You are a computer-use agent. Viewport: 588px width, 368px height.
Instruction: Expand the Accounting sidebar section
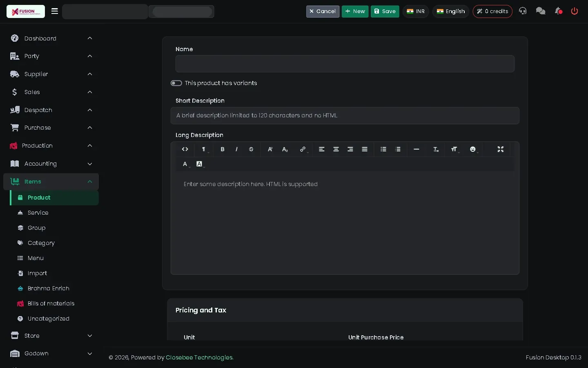click(51, 164)
